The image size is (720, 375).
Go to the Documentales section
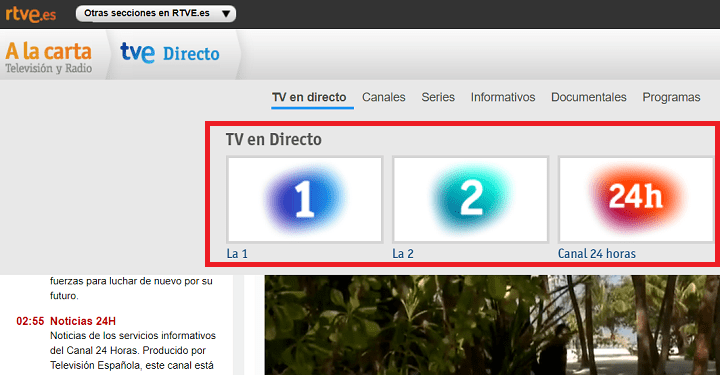click(589, 97)
